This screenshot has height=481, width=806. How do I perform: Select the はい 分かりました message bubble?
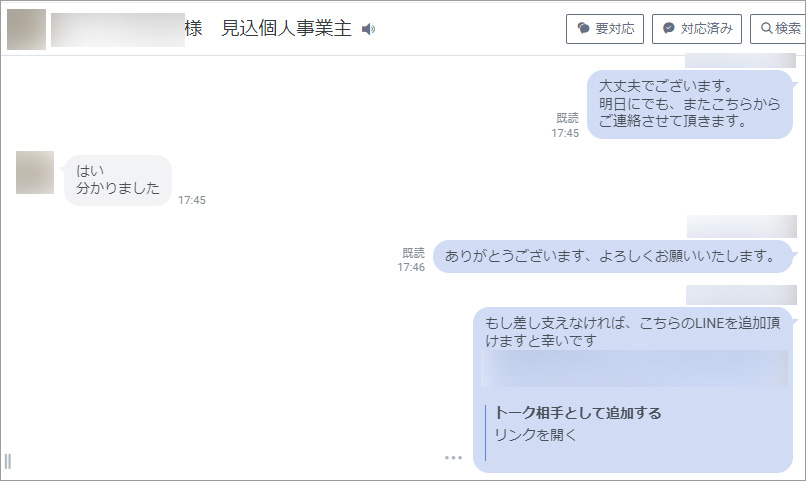[117, 180]
